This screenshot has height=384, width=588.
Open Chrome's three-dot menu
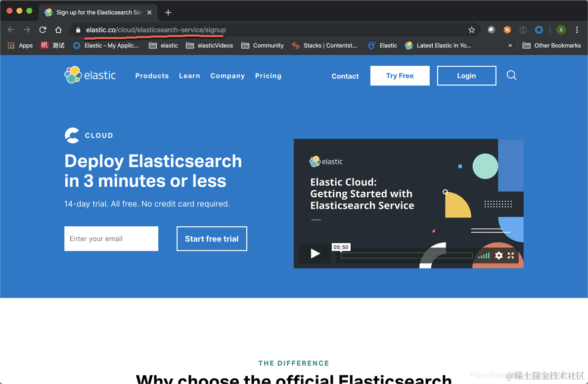pos(577,30)
